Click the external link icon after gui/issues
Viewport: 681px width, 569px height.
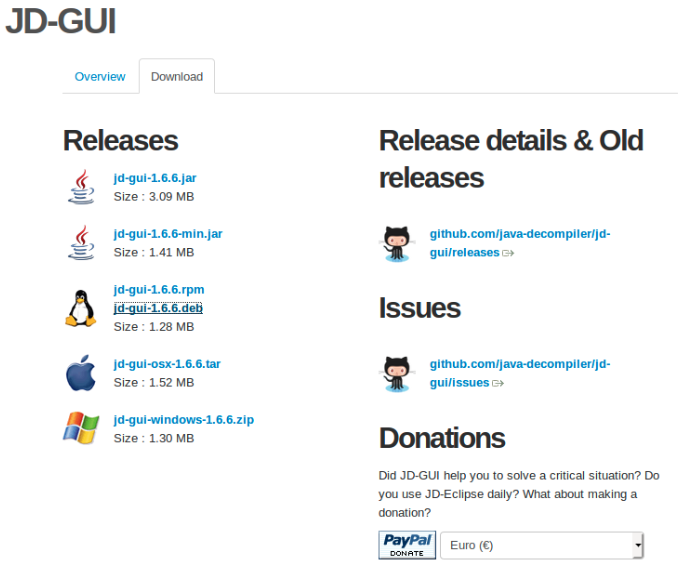tap(498, 383)
